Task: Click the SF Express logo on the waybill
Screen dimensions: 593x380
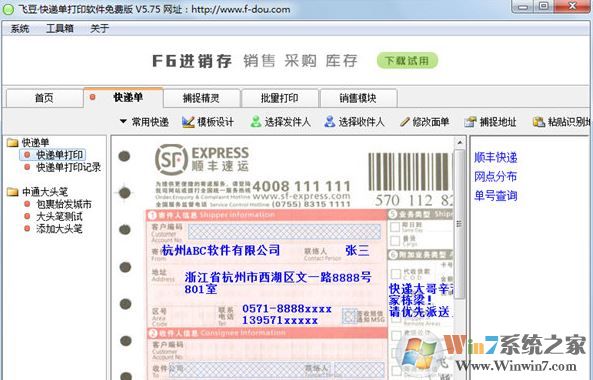Action: (x=202, y=159)
